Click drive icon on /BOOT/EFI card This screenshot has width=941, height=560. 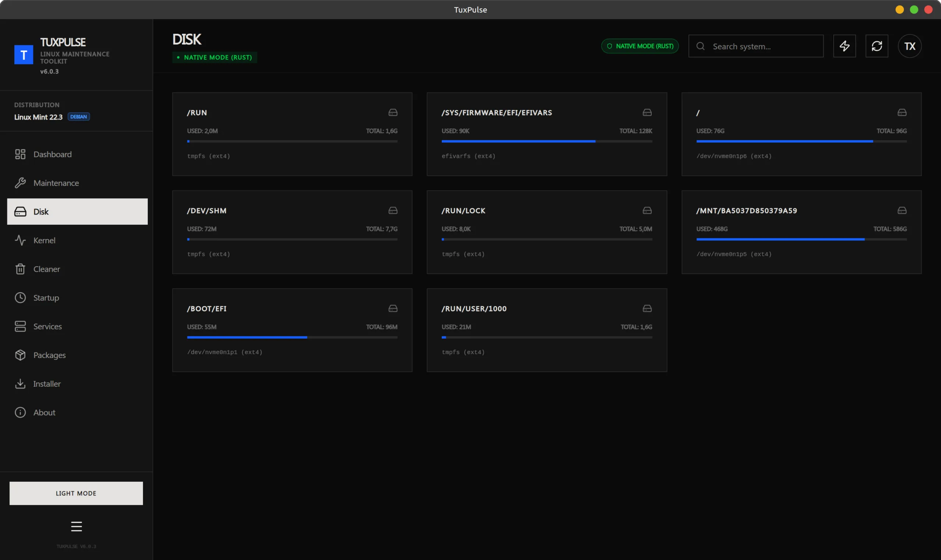point(393,308)
